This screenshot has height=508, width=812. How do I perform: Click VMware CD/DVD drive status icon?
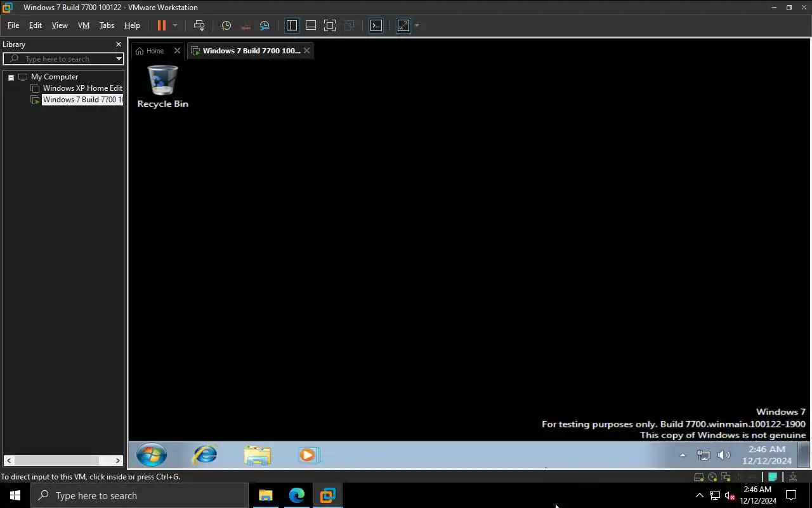click(712, 477)
